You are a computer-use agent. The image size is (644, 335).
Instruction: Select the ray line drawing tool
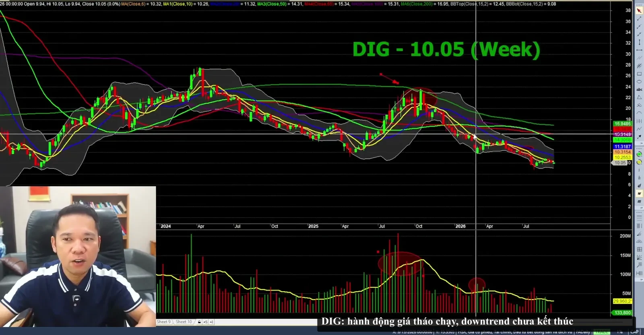[639, 27]
